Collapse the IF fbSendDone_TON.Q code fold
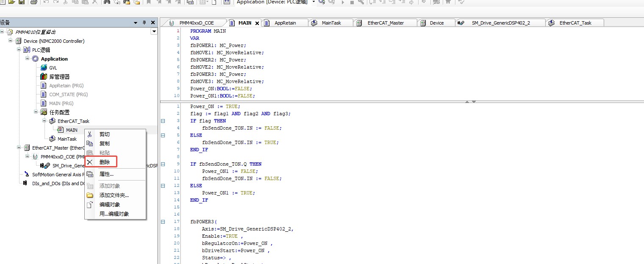Image resolution: width=644 pixels, height=264 pixels. [163, 164]
